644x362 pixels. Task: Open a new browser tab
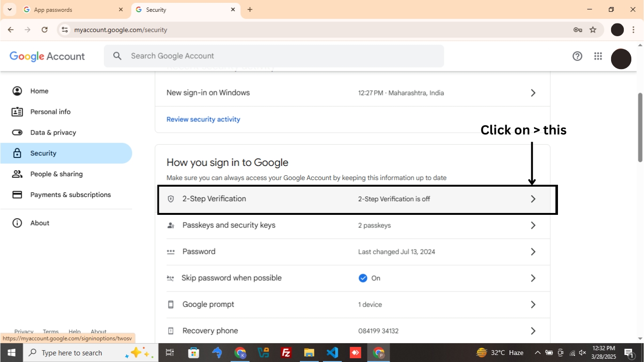coord(250,9)
